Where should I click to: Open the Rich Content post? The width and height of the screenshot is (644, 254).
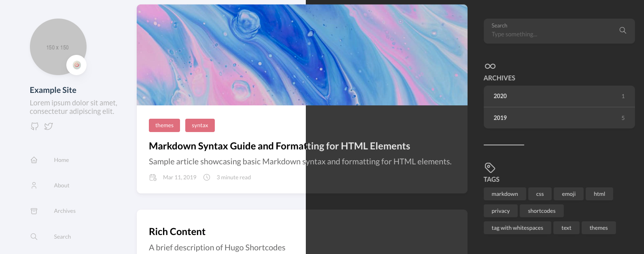coord(177,231)
